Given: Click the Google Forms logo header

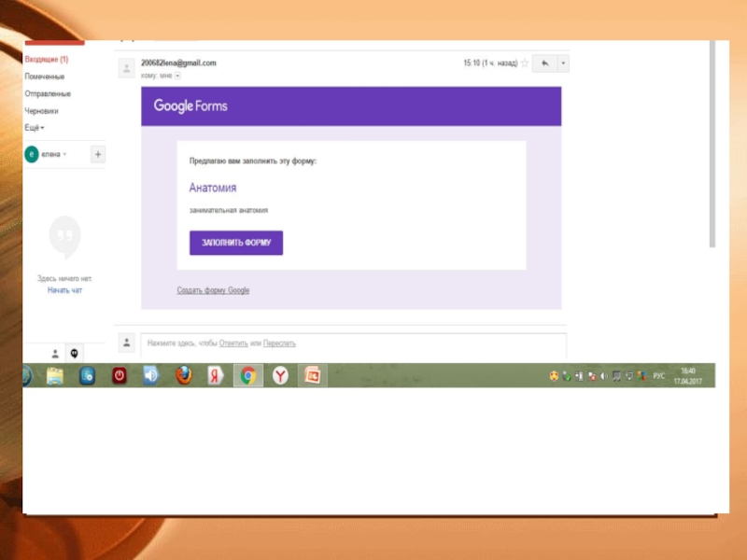Looking at the screenshot, I should point(190,105).
